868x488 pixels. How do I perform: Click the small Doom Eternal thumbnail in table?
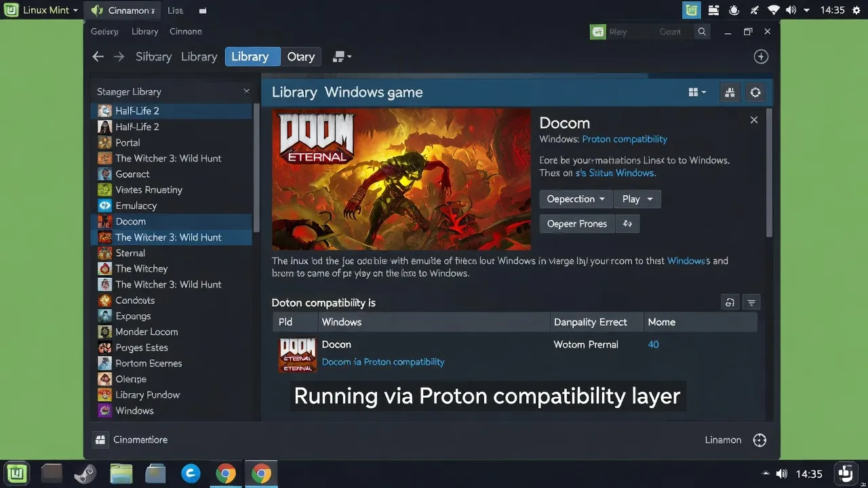(x=297, y=354)
